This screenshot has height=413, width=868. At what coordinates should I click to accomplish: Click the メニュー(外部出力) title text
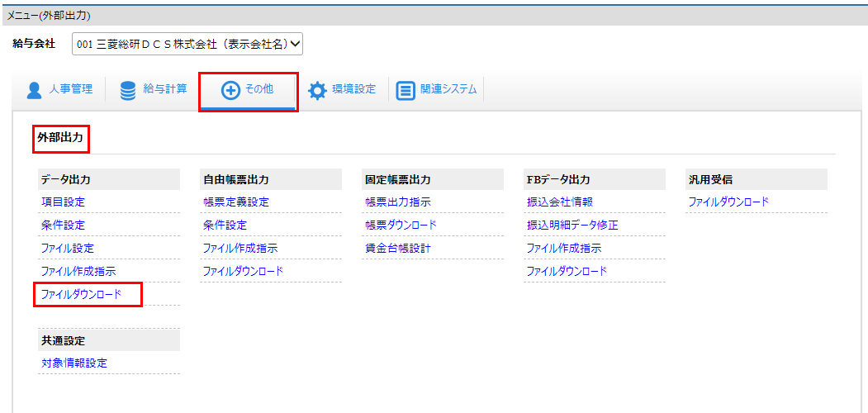48,16
